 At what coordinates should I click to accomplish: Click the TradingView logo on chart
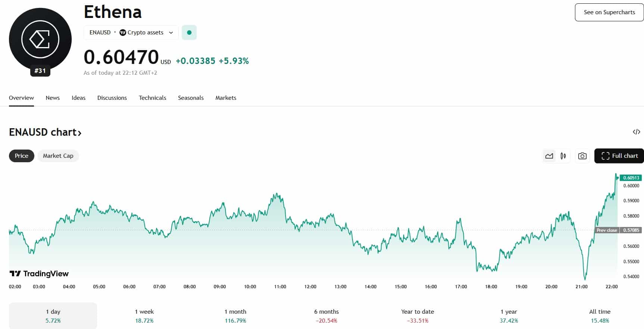39,274
